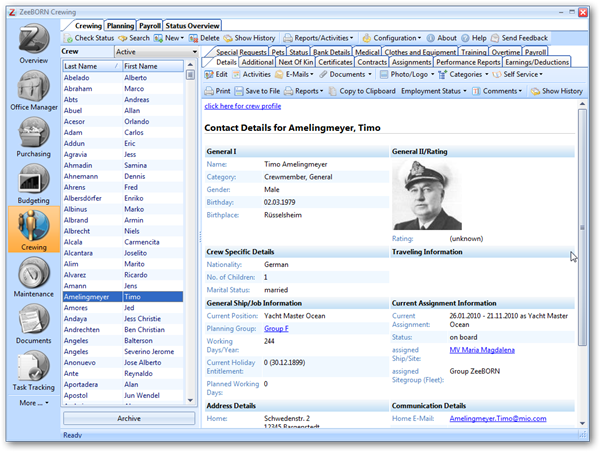
Task: Switch to the Payroll main tab
Action: coord(149,26)
